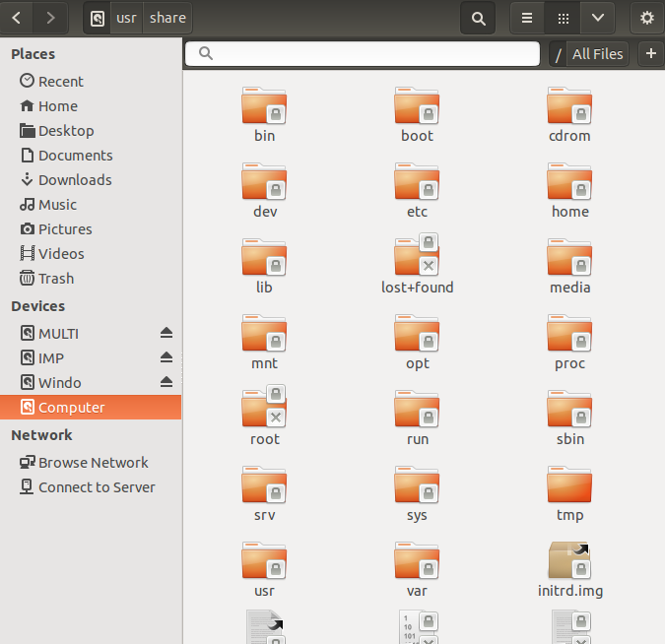Screen dimensions: 665x644
Task: Select the srv folder
Action: 264,494
